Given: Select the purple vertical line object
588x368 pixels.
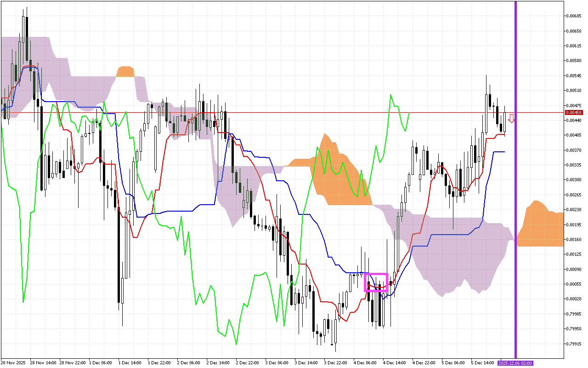Looking at the screenshot, I should click(x=515, y=184).
